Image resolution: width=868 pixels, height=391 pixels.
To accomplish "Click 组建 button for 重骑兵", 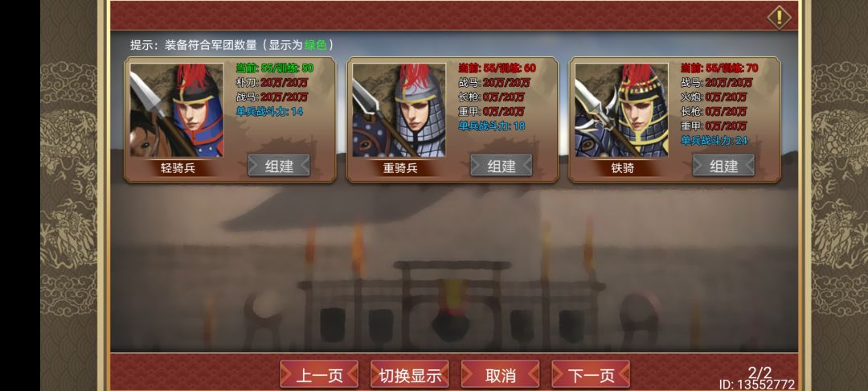I will click(x=502, y=166).
